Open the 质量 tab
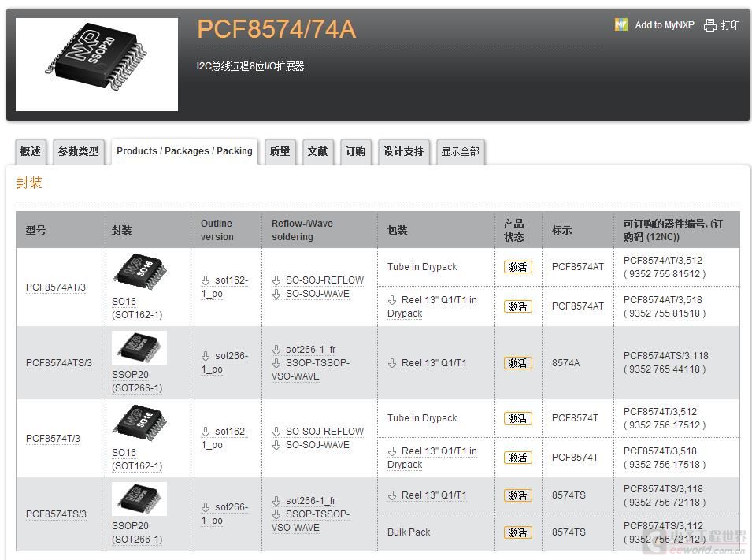Screen dimensions: 752x560 (280, 152)
